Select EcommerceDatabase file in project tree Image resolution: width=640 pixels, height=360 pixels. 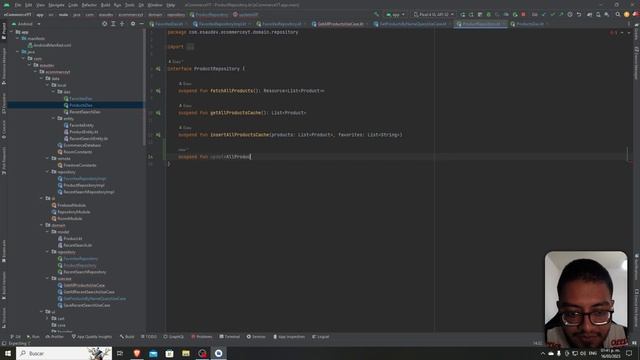pyautogui.click(x=79, y=145)
